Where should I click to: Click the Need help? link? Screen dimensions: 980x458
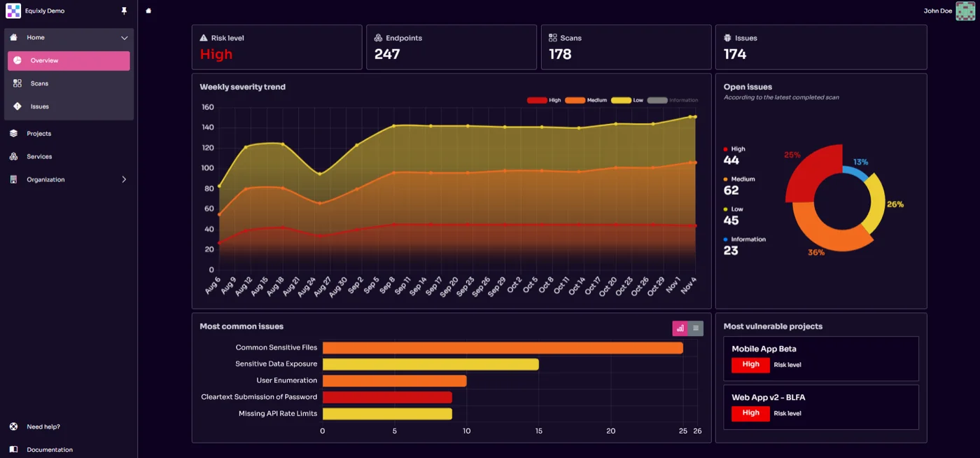43,426
